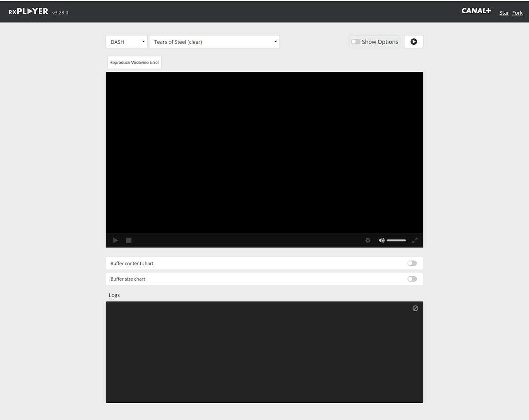The image size is (529, 420).
Task: Mute audio via the speaker icon
Action: click(381, 240)
